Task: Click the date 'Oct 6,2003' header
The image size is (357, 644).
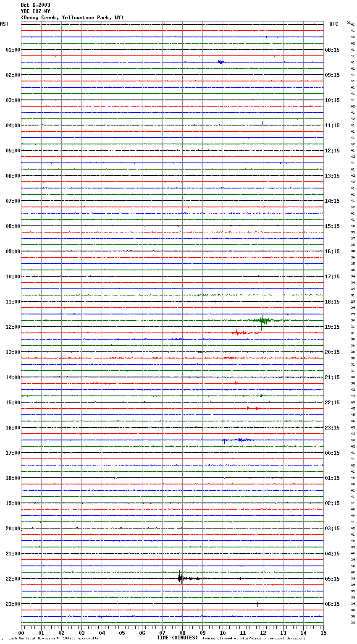Action: coord(35,5)
